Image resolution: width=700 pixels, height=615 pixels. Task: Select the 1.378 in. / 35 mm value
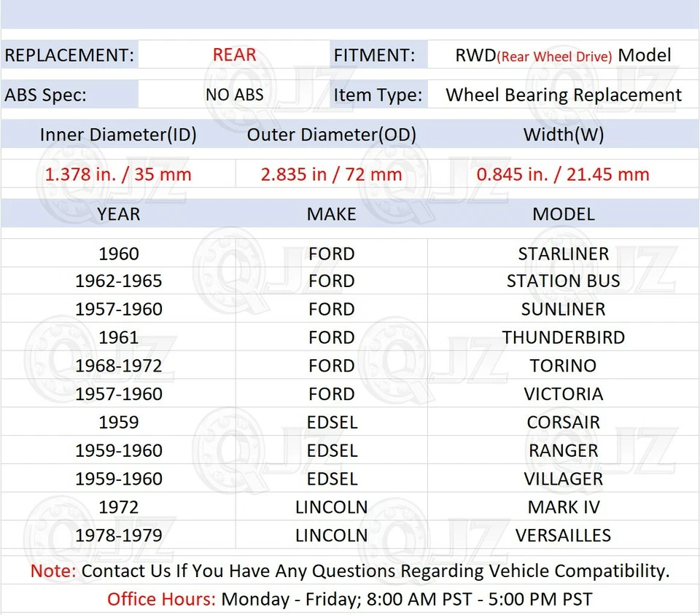(118, 174)
